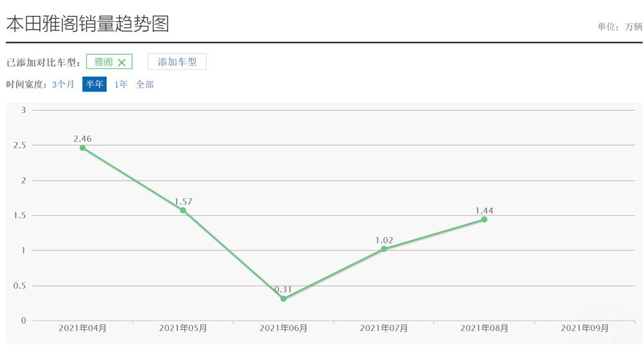
Task: Click the 2021年07月 axis label
Action: point(384,329)
